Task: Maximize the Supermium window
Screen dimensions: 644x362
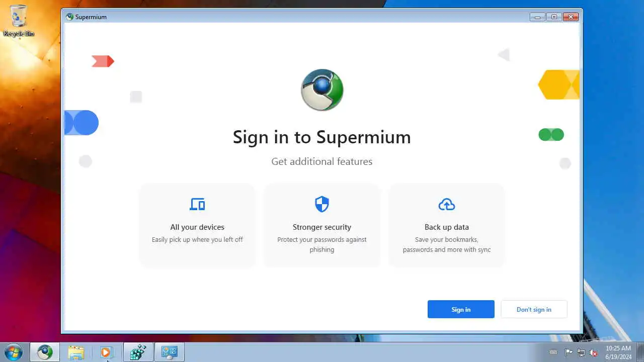Action: tap(554, 17)
